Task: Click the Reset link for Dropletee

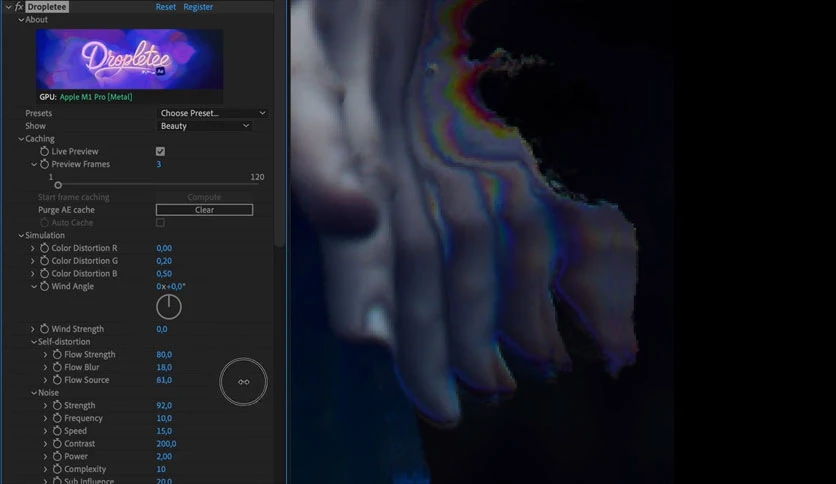Action: pos(165,7)
